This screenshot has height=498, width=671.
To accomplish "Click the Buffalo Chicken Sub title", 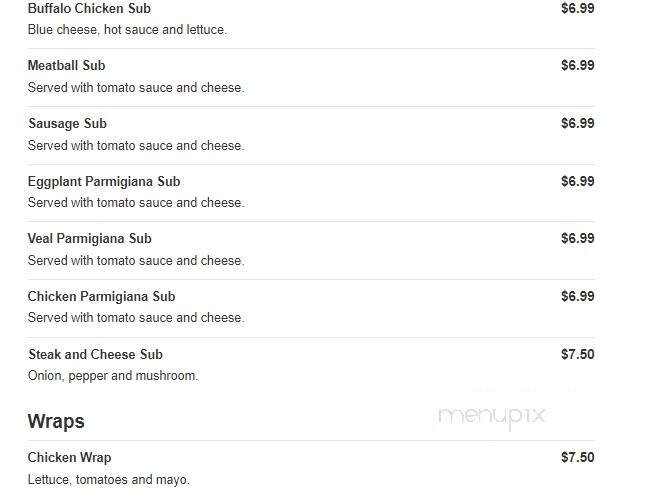I will point(89,9).
